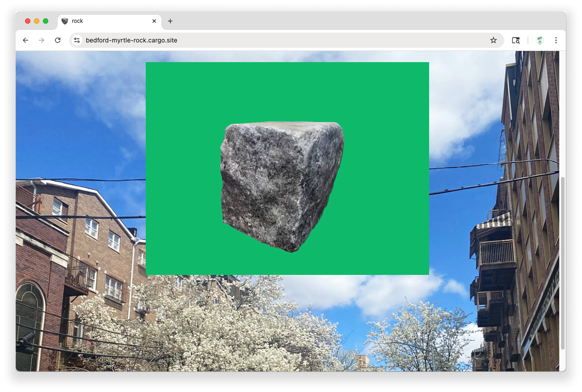Image resolution: width=582 pixels, height=392 pixels.
Task: Minimize the window with yellow button
Action: pyautogui.click(x=37, y=21)
